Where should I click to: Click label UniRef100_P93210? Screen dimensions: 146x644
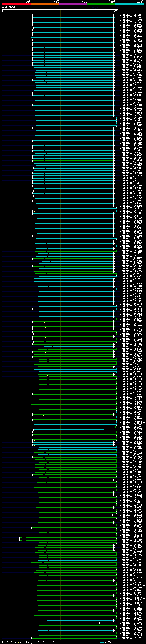[x=131, y=239]
